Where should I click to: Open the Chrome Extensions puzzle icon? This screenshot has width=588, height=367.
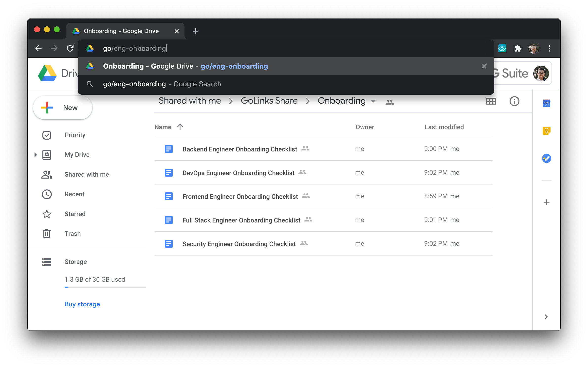(518, 48)
